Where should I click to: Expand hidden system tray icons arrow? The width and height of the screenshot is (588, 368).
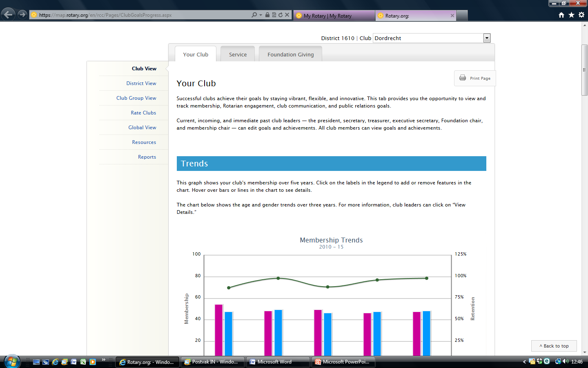point(524,362)
